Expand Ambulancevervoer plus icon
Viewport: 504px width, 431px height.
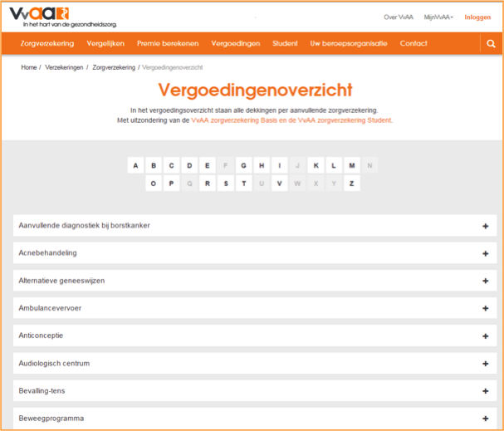486,309
